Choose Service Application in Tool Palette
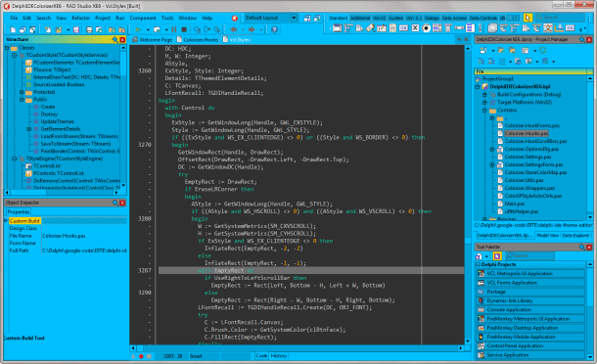 click(530, 355)
